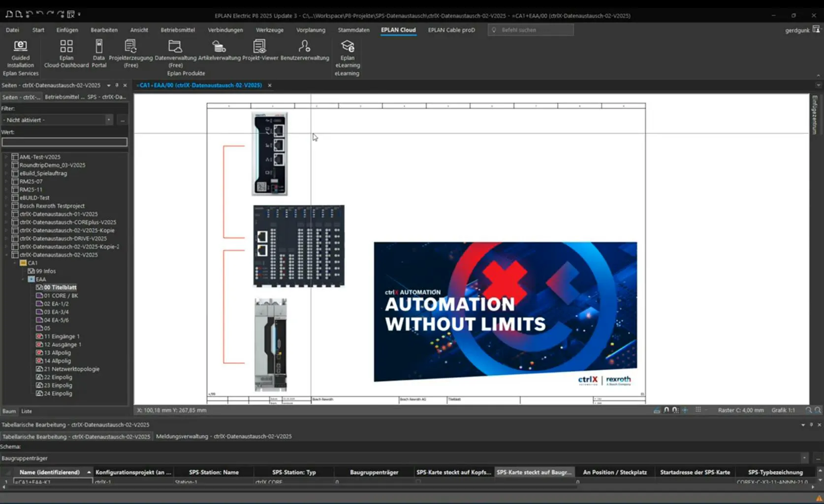
Task: Collapse the CA1 tree node
Action: coord(15,263)
